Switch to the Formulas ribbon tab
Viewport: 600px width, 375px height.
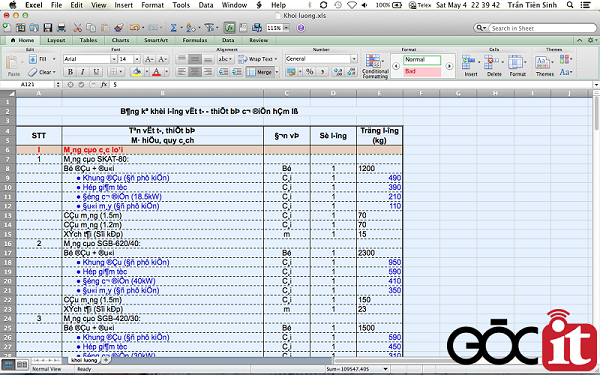(x=195, y=40)
